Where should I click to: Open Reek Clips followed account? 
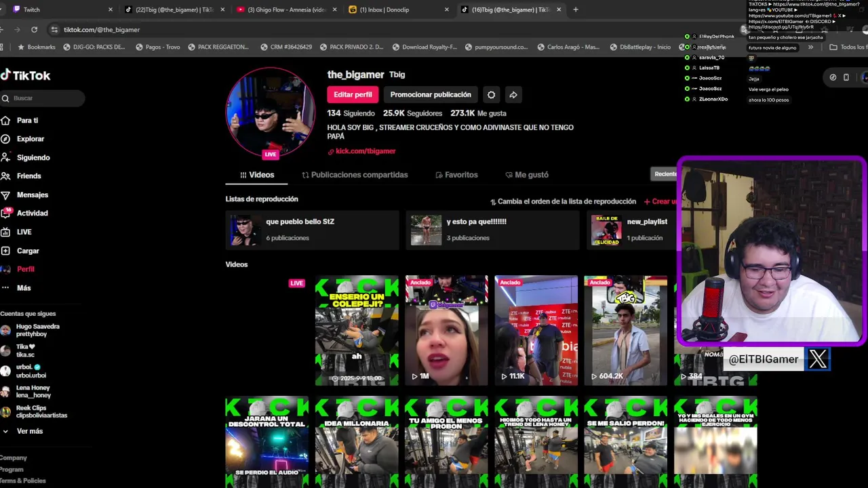pyautogui.click(x=34, y=411)
